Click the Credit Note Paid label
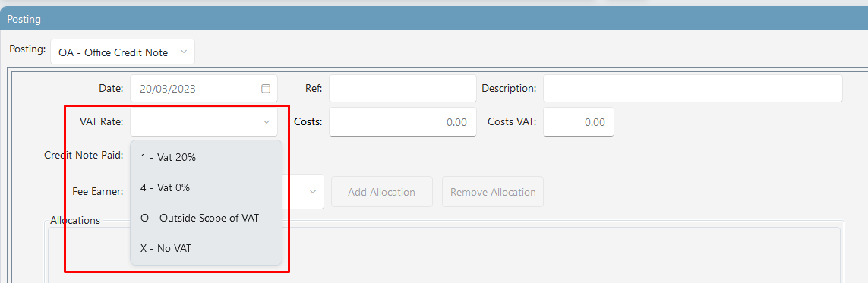Viewport: 868px width, 283px height. (84, 156)
